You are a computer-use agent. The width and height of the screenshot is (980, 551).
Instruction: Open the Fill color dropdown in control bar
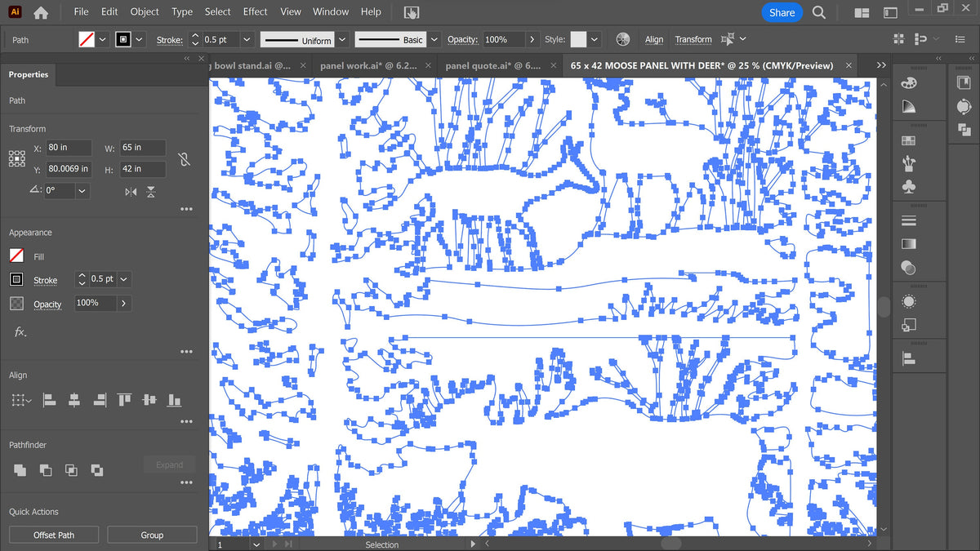102,39
